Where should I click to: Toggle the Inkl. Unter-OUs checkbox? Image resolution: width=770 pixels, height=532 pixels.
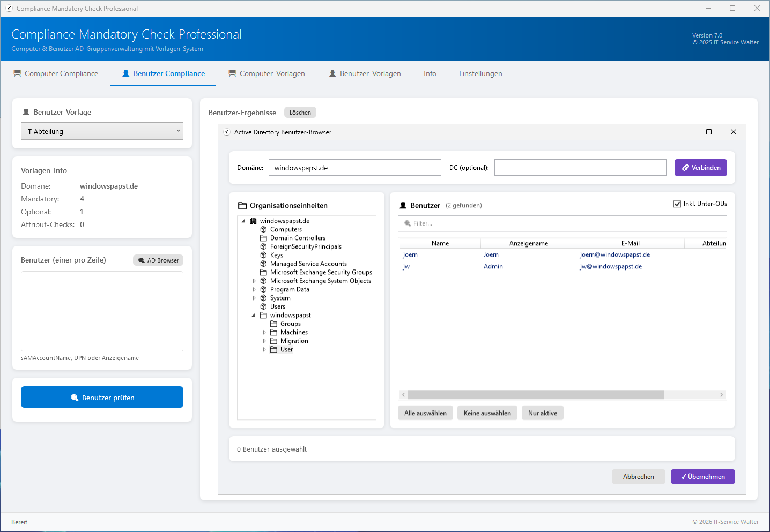point(677,204)
